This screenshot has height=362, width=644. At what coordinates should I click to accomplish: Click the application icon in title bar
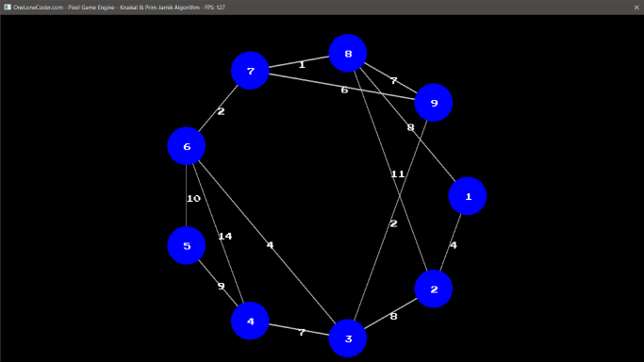point(8,7)
